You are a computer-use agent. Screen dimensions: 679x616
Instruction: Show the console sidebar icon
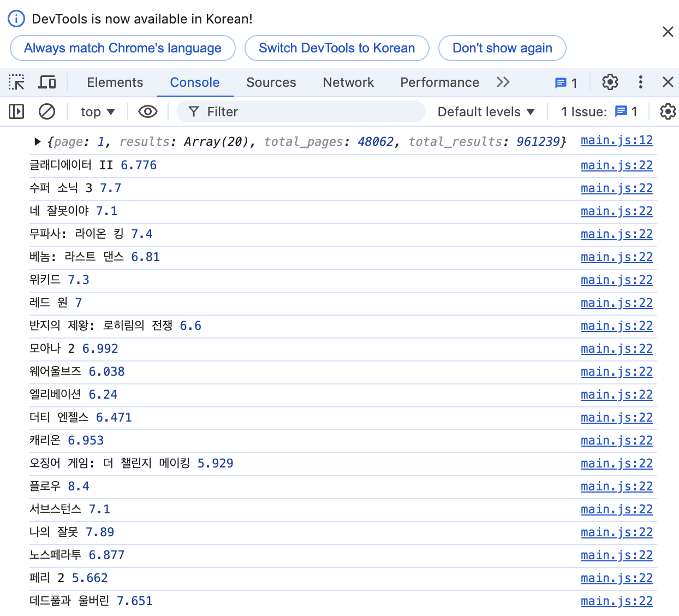coord(16,112)
